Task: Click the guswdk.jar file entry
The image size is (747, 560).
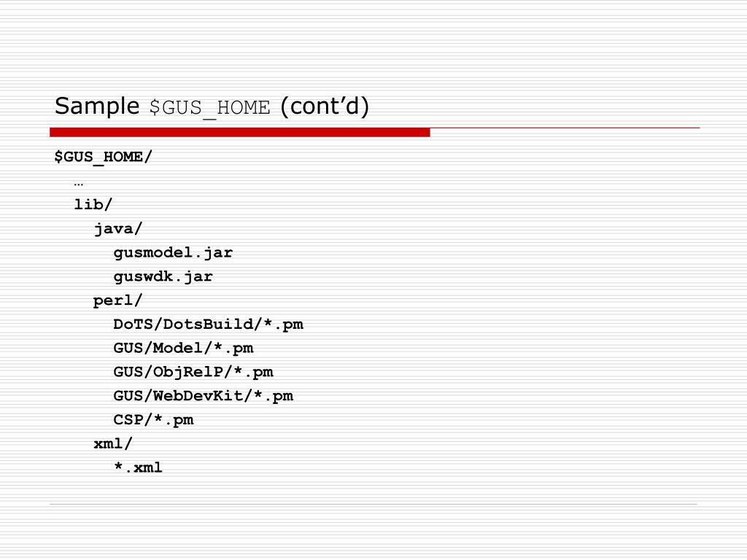Action: (163, 276)
